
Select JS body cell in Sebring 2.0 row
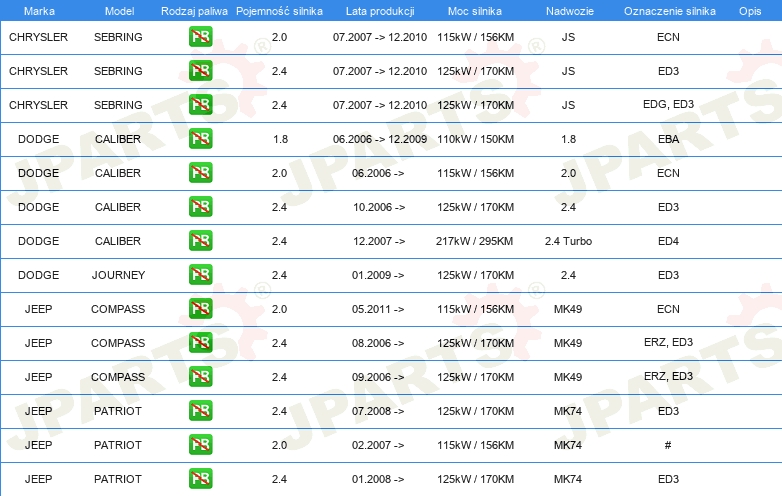pos(568,37)
